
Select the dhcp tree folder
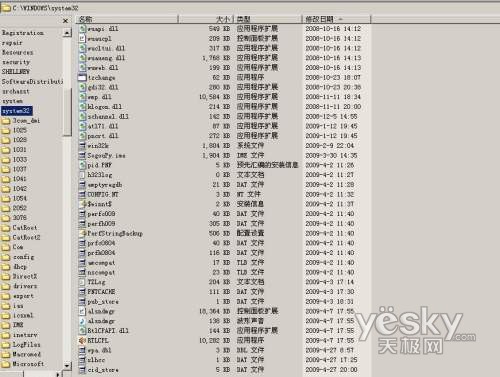[x=20, y=267]
